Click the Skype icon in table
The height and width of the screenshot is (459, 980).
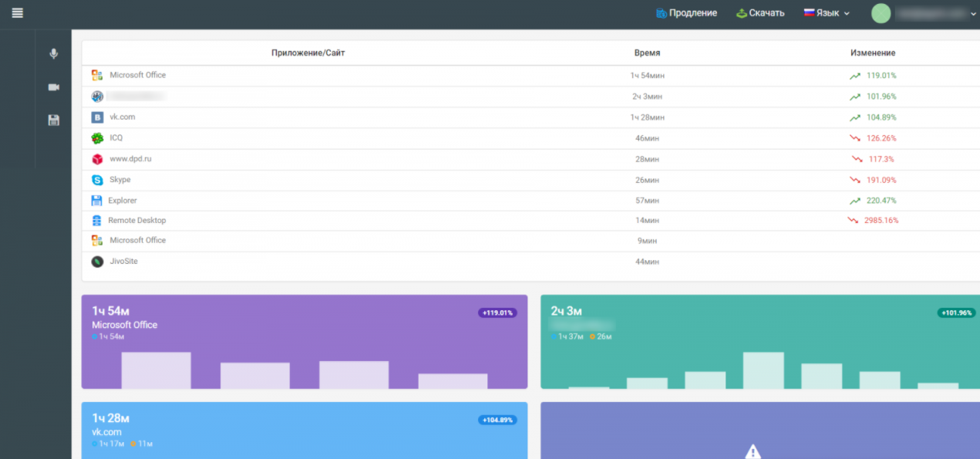click(97, 180)
